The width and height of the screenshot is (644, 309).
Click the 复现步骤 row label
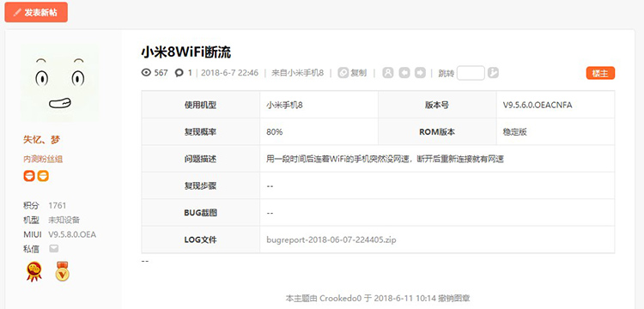(200, 186)
